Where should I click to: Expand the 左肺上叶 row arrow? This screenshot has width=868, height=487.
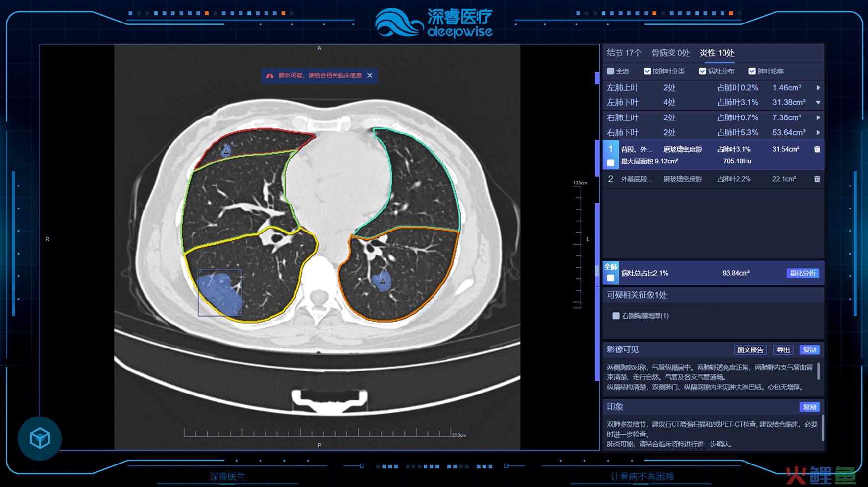[818, 88]
